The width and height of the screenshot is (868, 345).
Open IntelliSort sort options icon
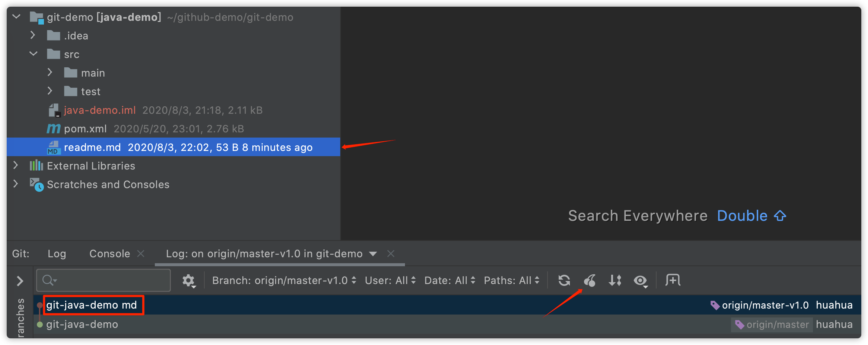click(x=615, y=280)
